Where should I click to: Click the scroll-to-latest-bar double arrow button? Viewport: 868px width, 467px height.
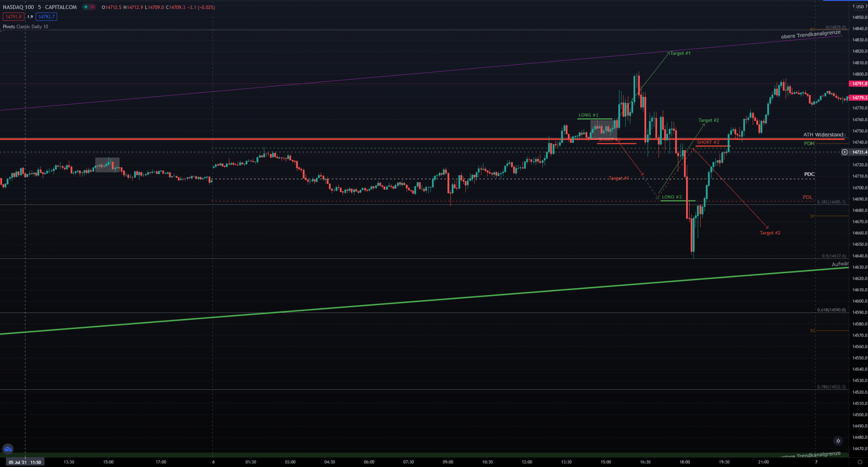point(838,441)
